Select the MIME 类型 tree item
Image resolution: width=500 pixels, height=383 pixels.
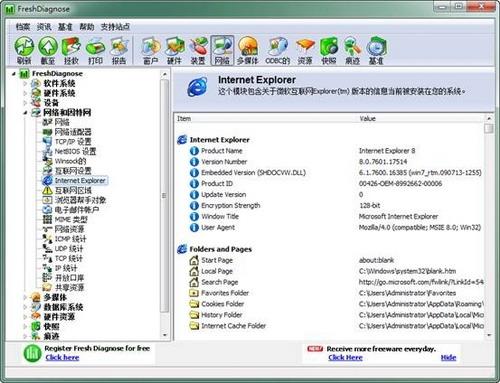click(x=71, y=219)
